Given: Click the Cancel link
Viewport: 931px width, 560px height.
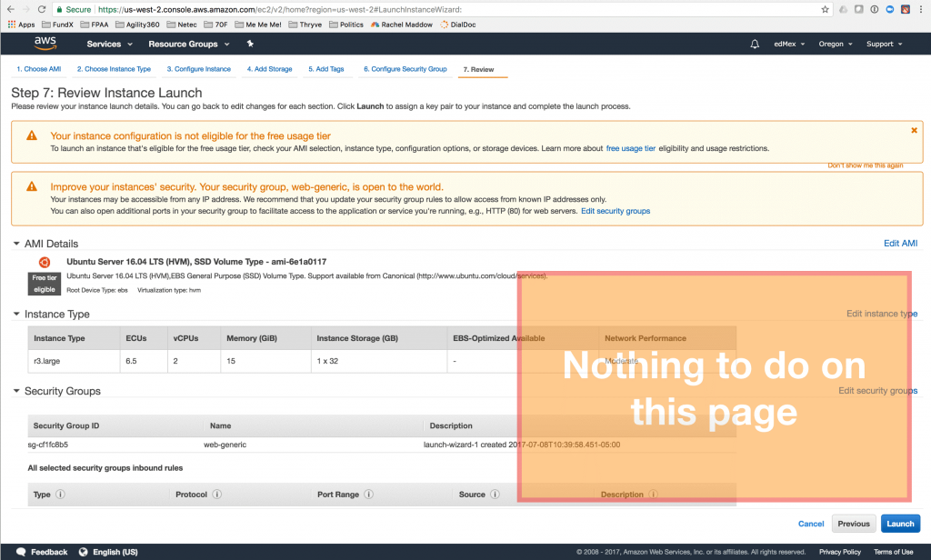Looking at the screenshot, I should pyautogui.click(x=810, y=524).
